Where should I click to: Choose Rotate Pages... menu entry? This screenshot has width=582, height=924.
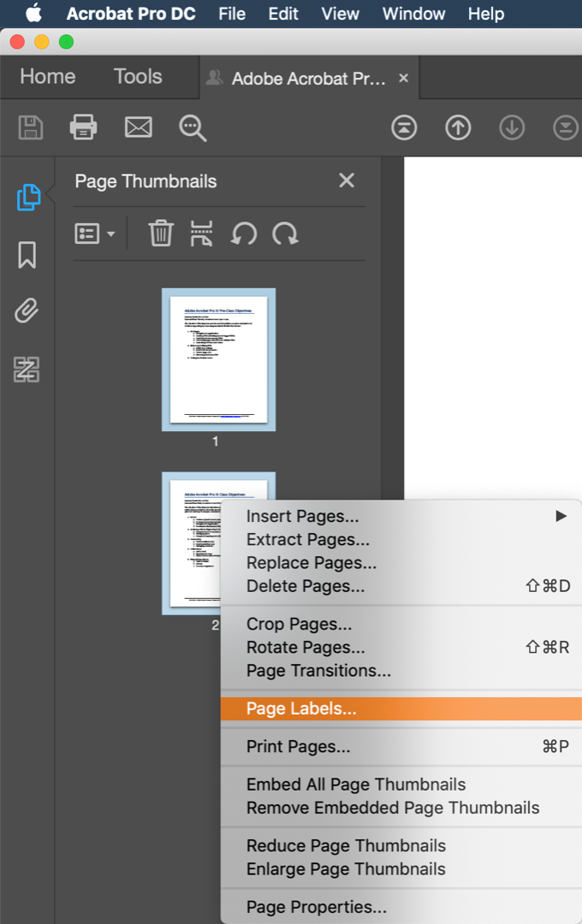coord(401,648)
